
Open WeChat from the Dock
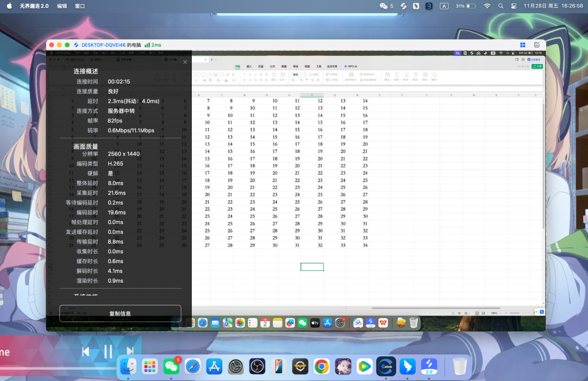[171, 367]
